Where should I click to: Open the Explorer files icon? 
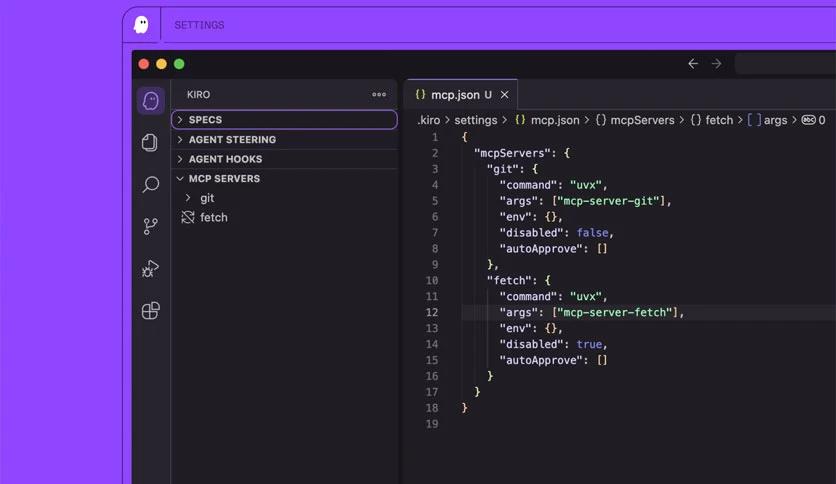tap(150, 142)
